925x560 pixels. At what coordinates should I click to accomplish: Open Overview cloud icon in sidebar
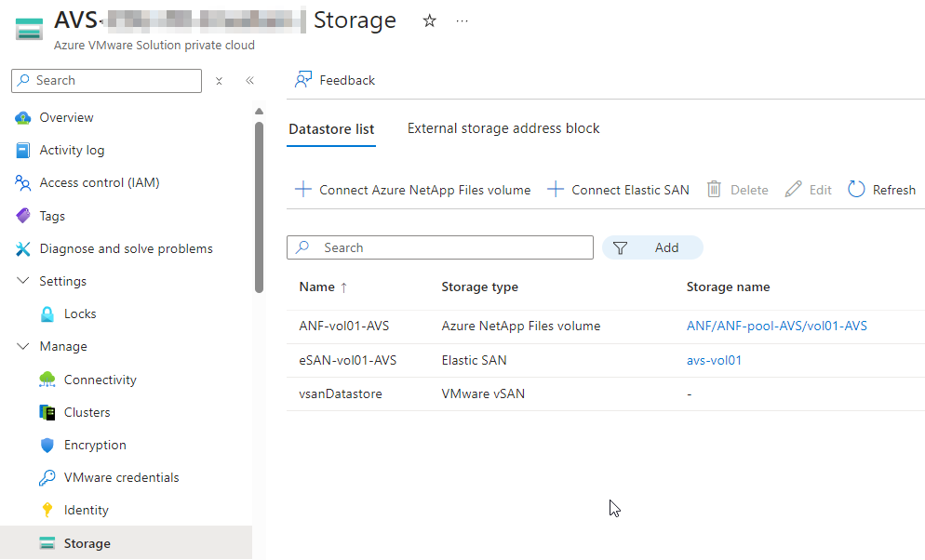[23, 118]
